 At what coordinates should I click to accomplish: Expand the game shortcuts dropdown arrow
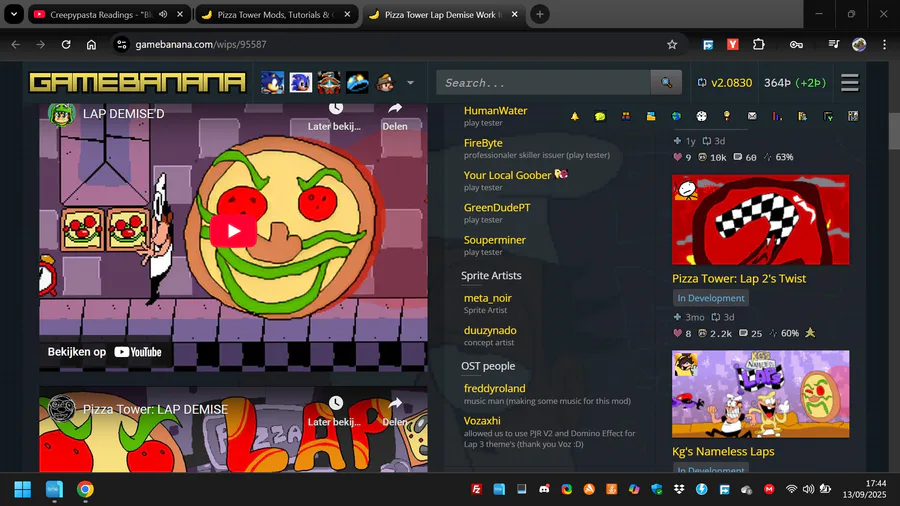pyautogui.click(x=410, y=83)
